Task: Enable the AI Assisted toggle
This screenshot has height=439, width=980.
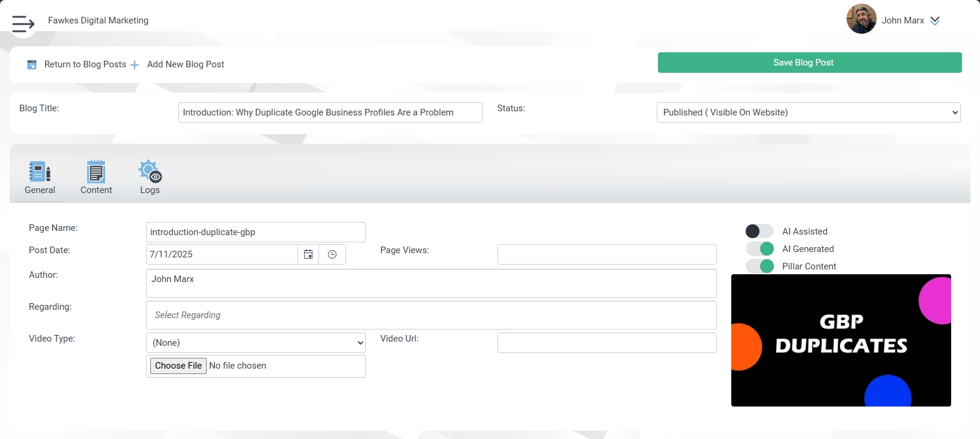Action: pyautogui.click(x=759, y=232)
